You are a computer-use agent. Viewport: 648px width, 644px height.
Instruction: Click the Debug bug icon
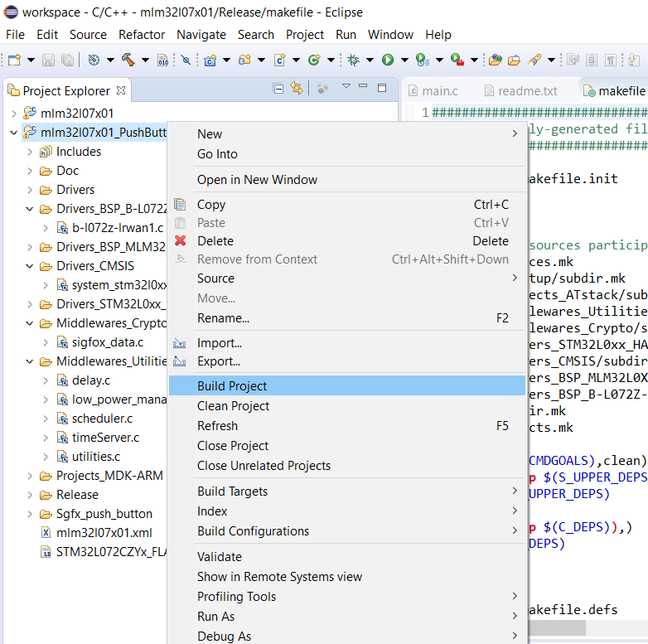353,60
